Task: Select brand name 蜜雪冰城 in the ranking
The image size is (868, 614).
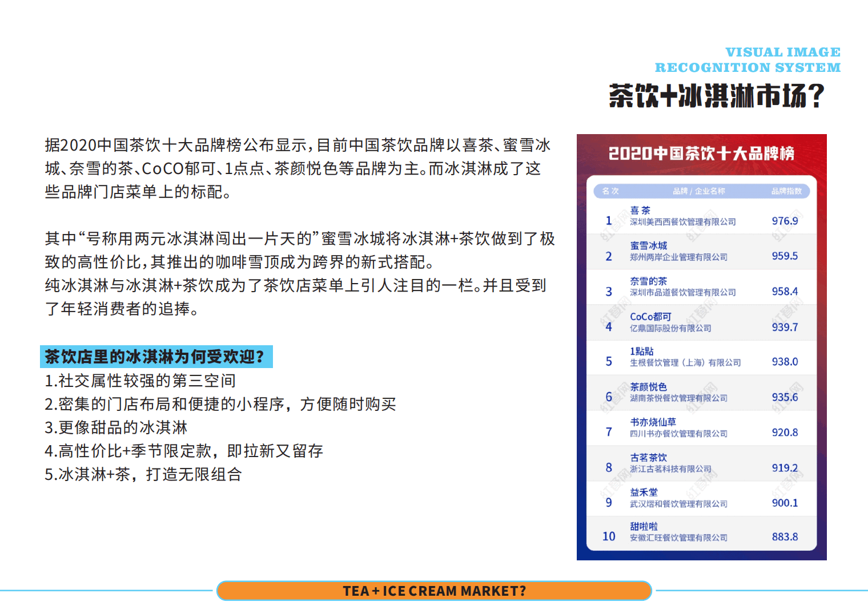Action: pos(649,246)
